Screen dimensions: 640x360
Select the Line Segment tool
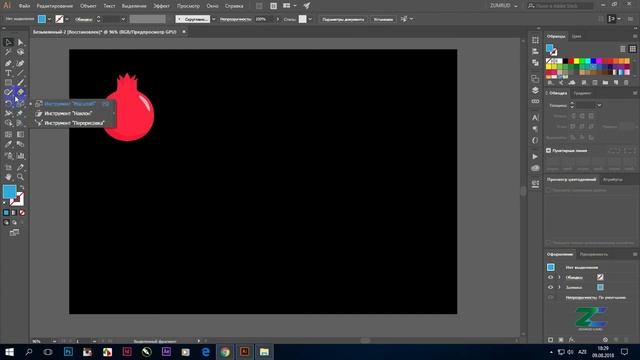point(20,73)
